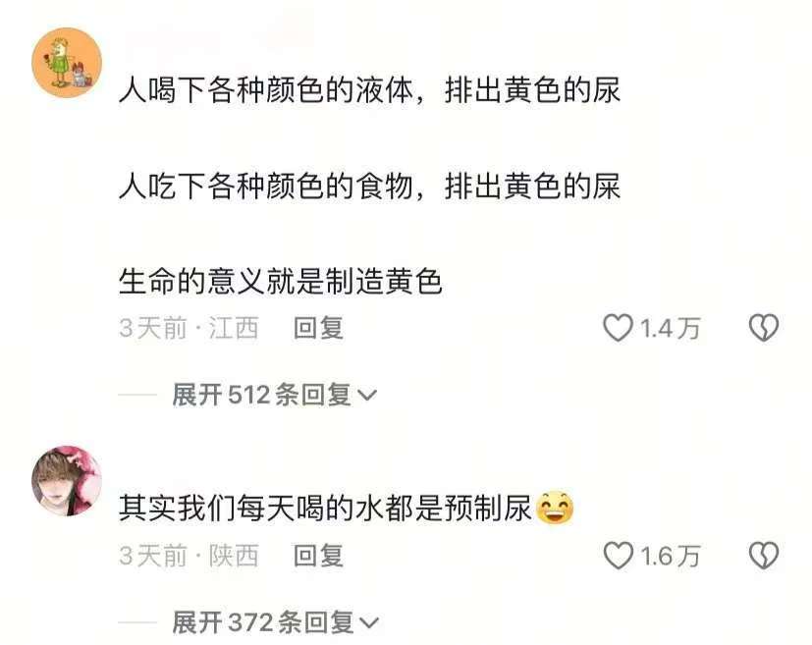
Task: Reply to the Jiangxi comment via 回复
Action: [318, 328]
